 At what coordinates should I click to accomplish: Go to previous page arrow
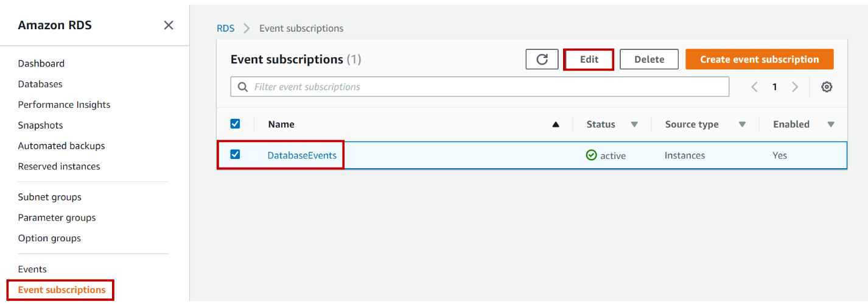pyautogui.click(x=754, y=87)
